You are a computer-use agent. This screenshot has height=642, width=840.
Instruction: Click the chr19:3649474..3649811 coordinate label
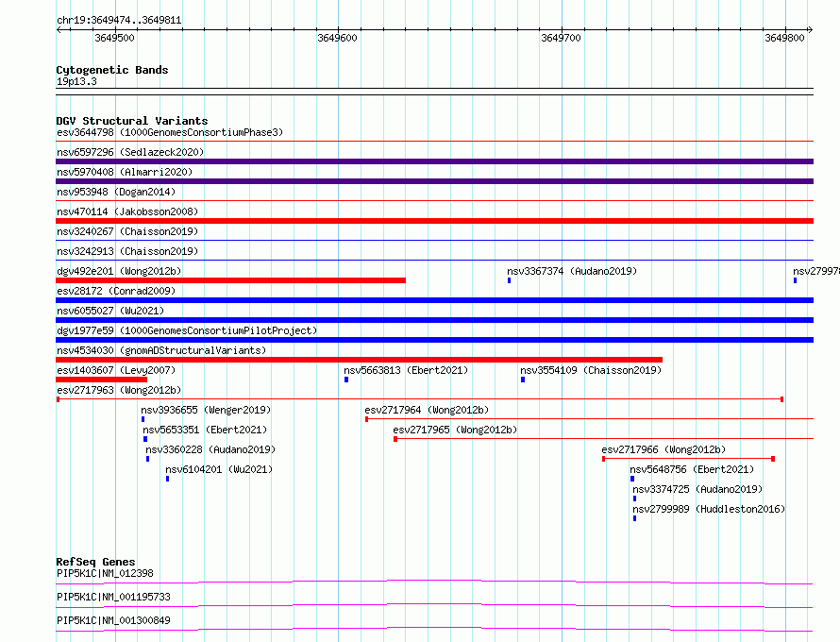[119, 21]
